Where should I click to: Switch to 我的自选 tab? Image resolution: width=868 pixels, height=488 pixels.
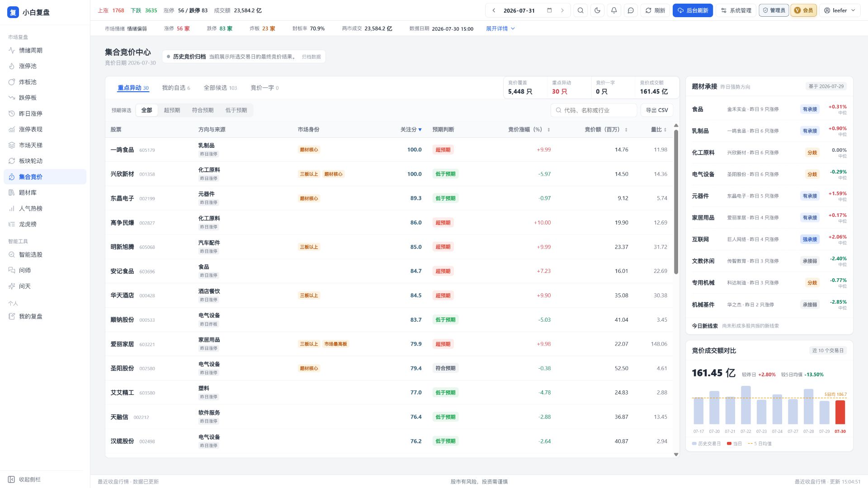pyautogui.click(x=176, y=88)
